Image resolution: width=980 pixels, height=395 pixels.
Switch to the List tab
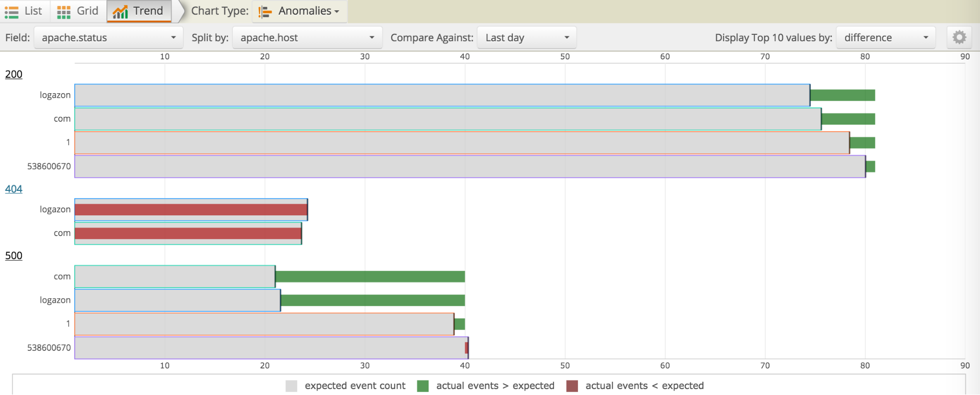pyautogui.click(x=33, y=11)
